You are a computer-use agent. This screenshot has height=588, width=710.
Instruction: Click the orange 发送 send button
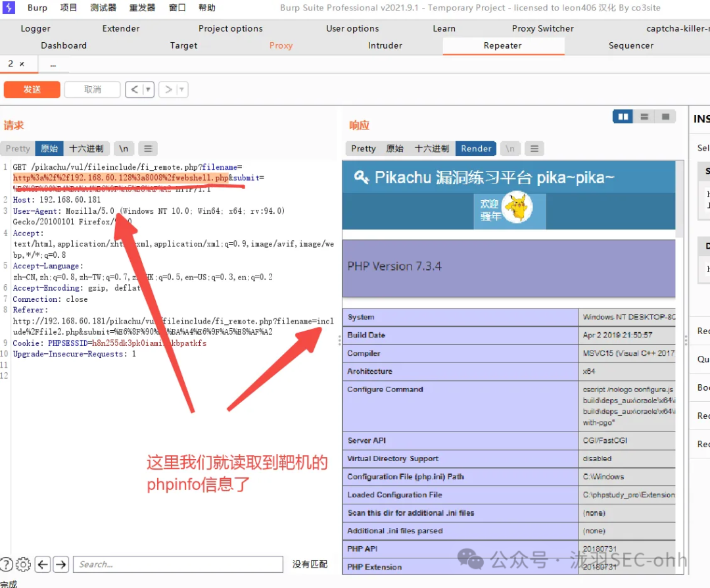point(32,89)
